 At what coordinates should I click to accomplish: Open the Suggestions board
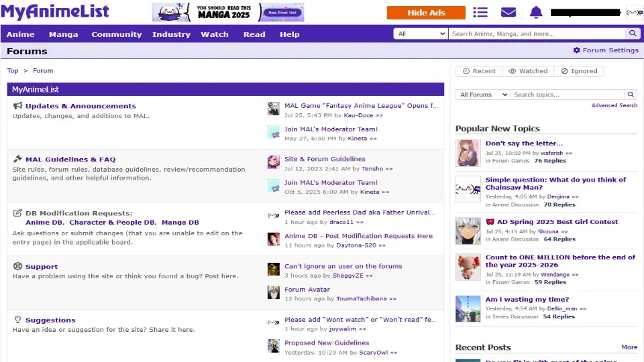click(x=50, y=320)
